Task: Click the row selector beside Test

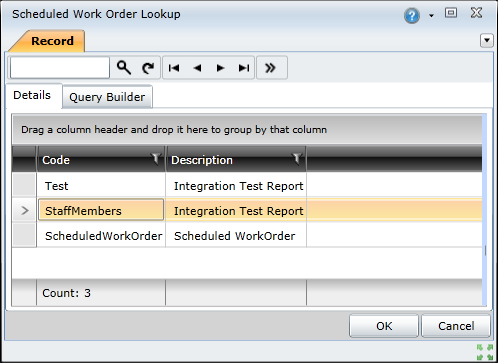Action: point(24,184)
